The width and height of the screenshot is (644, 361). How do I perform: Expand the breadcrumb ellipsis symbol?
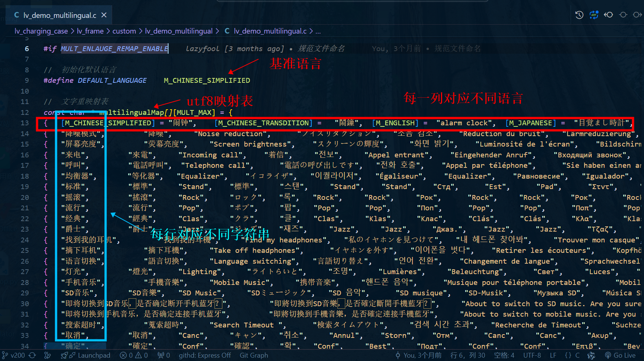tap(318, 31)
